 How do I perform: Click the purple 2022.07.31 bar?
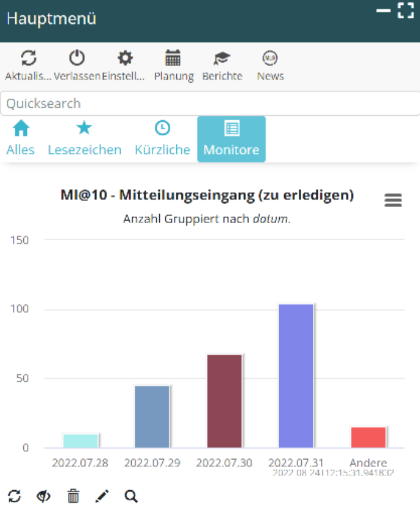pyautogui.click(x=296, y=376)
